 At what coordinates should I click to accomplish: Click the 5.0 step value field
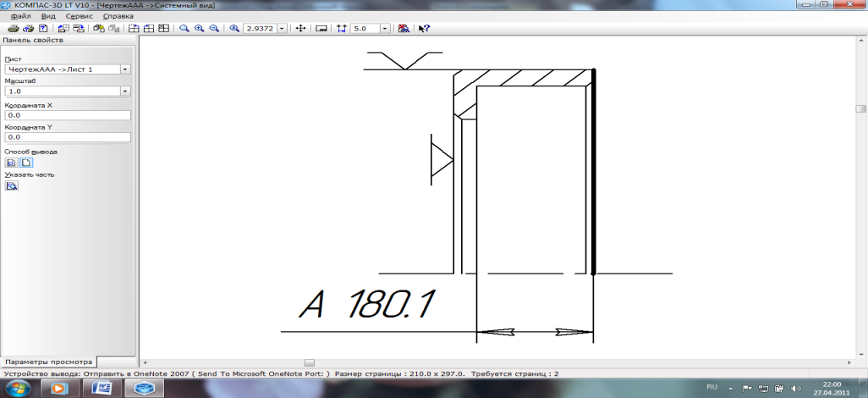pos(365,28)
